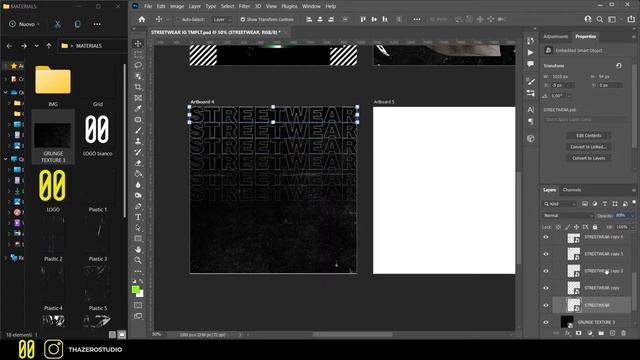Image resolution: width=640 pixels, height=360 pixels.
Task: Click lock position icon in Layers
Action: coord(576,227)
